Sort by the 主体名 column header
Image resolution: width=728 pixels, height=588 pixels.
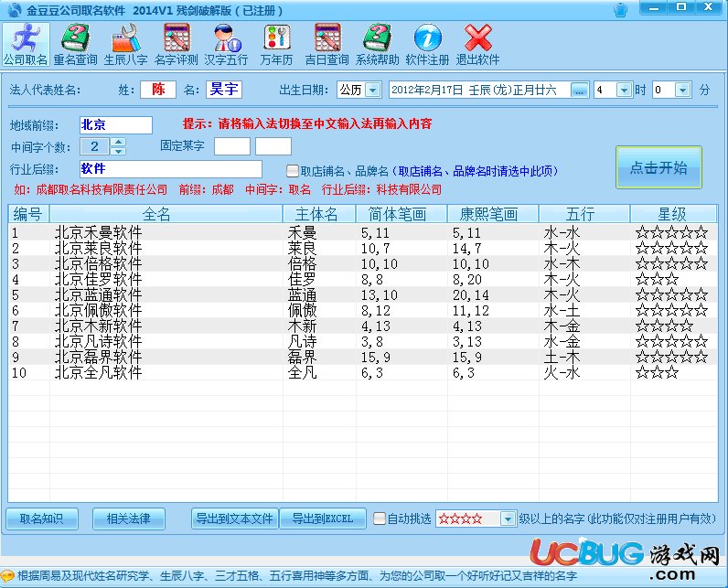[319, 214]
